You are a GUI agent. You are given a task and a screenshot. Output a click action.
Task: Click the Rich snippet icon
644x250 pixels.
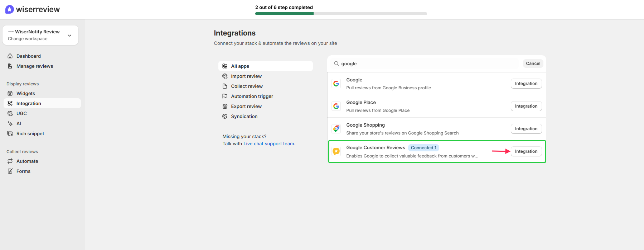[x=10, y=133]
